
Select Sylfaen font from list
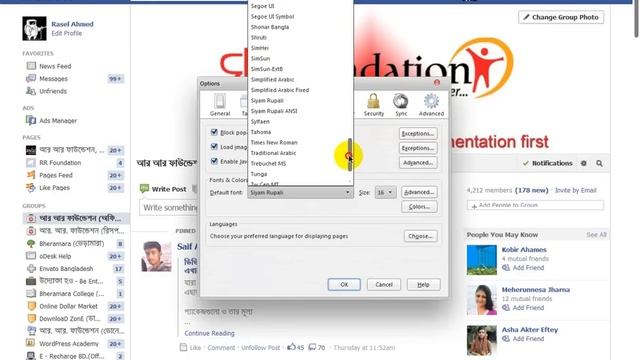pos(260,122)
